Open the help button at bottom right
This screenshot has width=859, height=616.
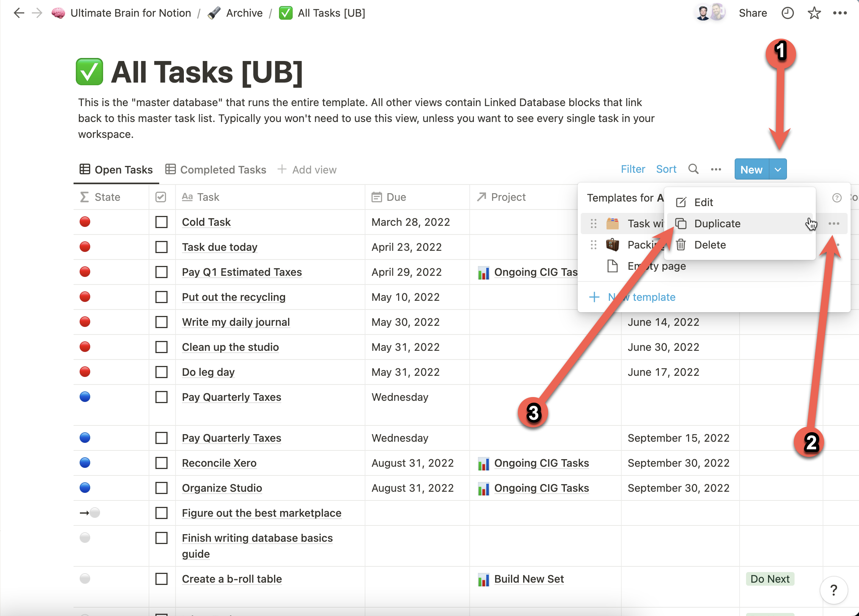tap(834, 590)
